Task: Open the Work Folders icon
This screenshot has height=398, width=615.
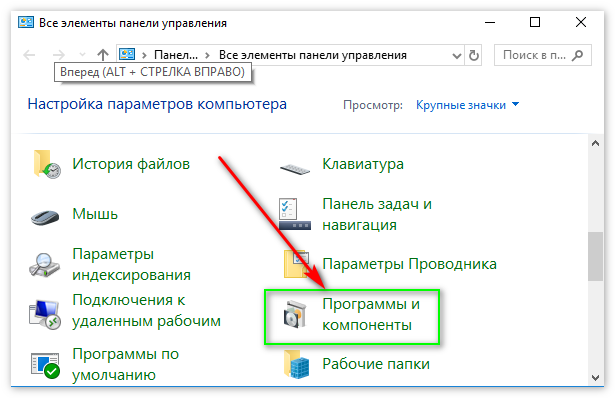Action: coord(297,364)
